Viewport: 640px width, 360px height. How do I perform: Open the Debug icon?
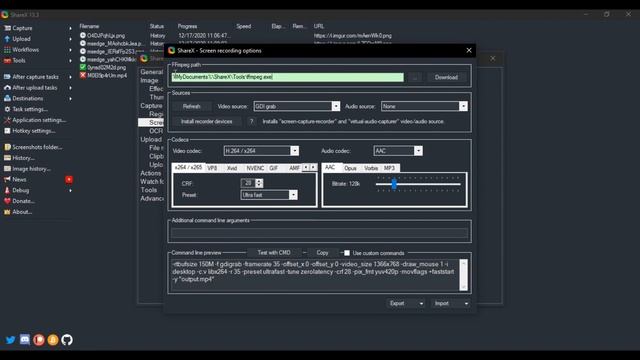(x=7, y=190)
